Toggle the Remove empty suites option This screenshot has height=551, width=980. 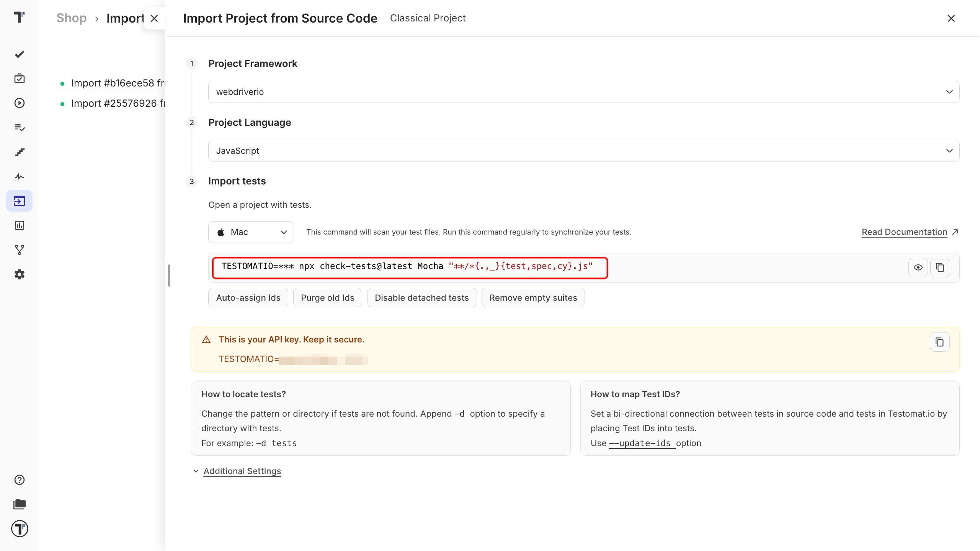point(533,298)
